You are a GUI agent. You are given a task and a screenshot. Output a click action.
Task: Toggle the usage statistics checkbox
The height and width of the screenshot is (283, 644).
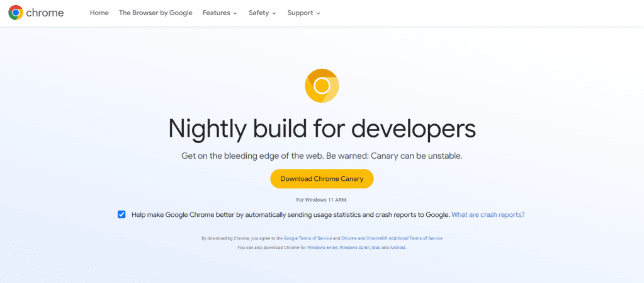tap(121, 214)
